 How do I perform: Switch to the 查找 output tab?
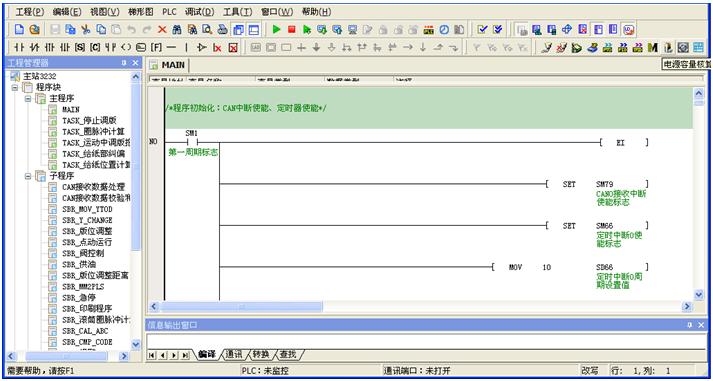tap(287, 354)
